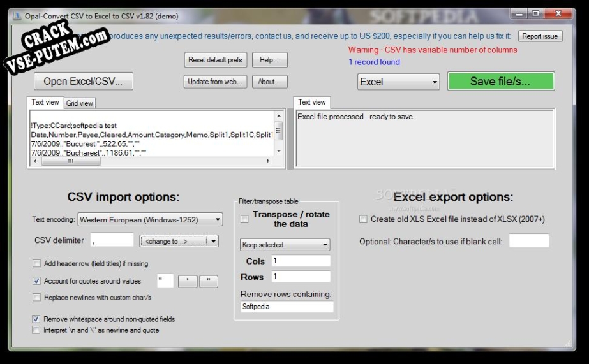Enable Interpret \n and \" as newline checkbox
This screenshot has height=364, width=589.
coord(36,330)
